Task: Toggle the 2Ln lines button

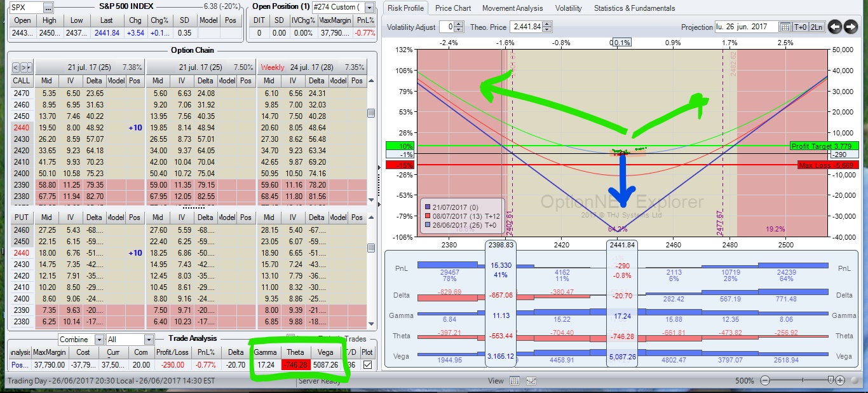Action: point(816,27)
